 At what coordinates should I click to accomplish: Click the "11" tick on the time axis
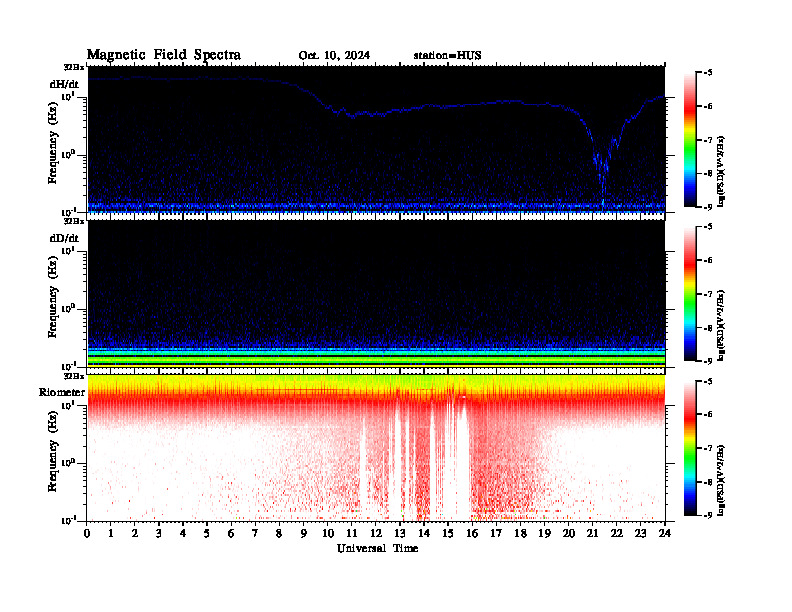tap(352, 534)
